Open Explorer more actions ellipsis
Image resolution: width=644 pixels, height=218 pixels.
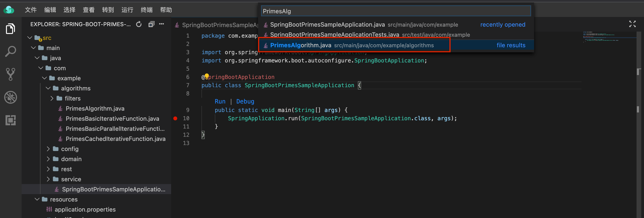point(161,24)
